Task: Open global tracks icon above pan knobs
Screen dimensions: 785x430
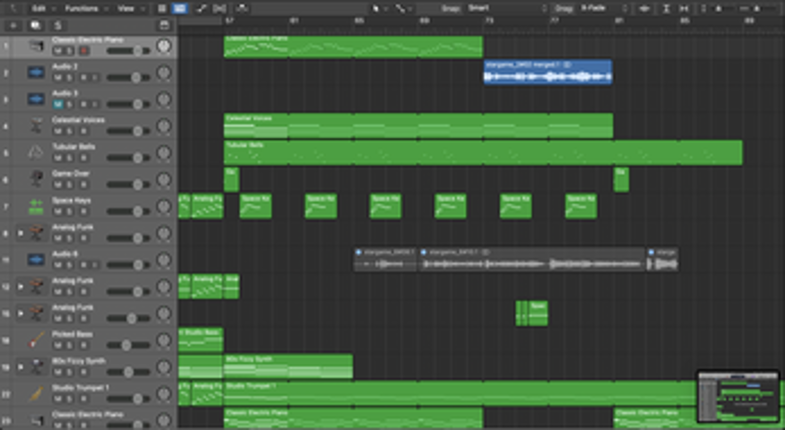Action: pos(163,26)
